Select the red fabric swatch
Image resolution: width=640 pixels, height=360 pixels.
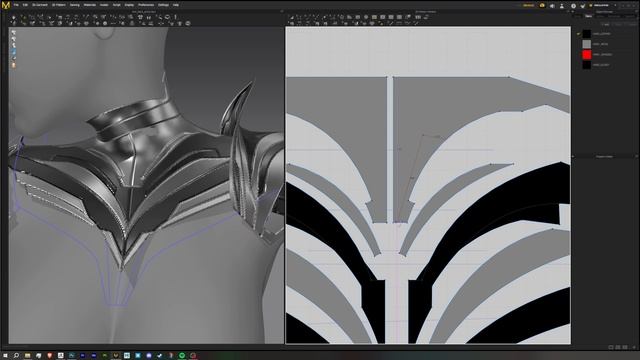click(x=587, y=54)
